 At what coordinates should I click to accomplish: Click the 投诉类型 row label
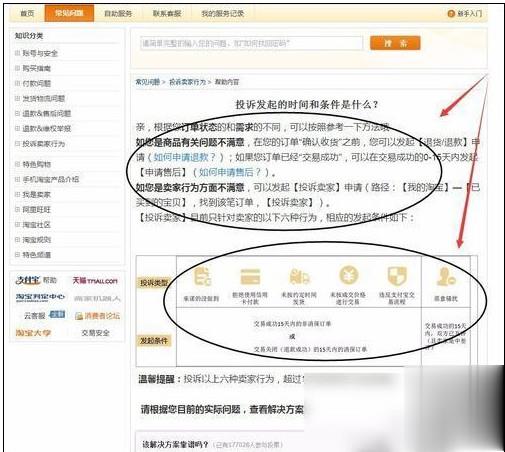(154, 283)
